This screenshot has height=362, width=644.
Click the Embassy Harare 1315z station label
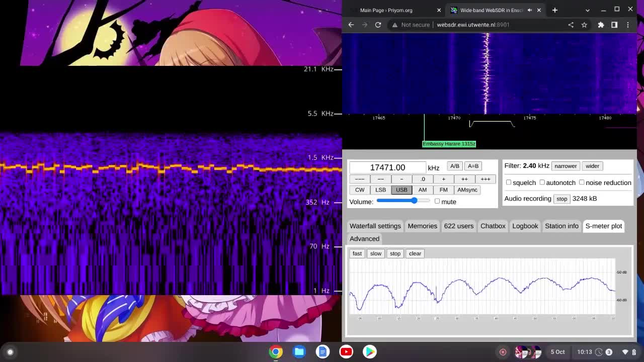click(x=449, y=144)
